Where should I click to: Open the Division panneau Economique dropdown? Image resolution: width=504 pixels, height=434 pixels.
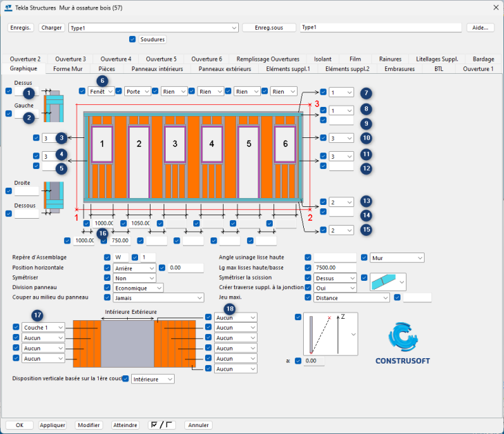click(138, 288)
